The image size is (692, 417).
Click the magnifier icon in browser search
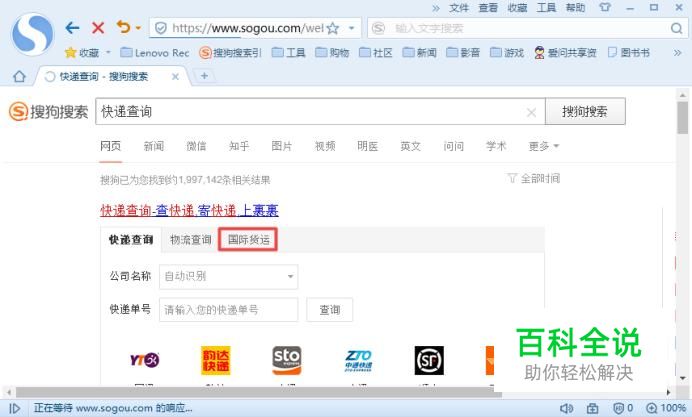(676, 29)
